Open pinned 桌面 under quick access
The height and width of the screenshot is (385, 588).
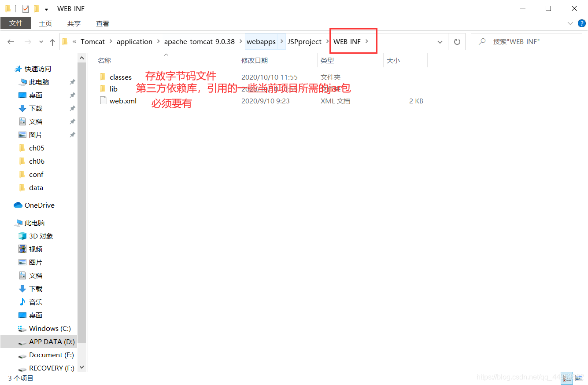36,95
